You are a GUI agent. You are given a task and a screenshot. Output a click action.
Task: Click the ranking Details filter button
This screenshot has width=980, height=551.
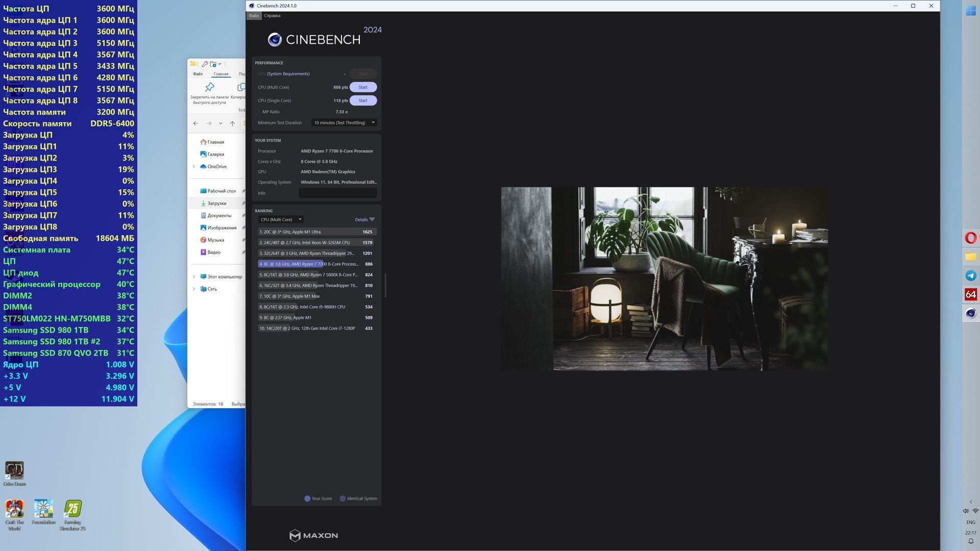(x=364, y=220)
